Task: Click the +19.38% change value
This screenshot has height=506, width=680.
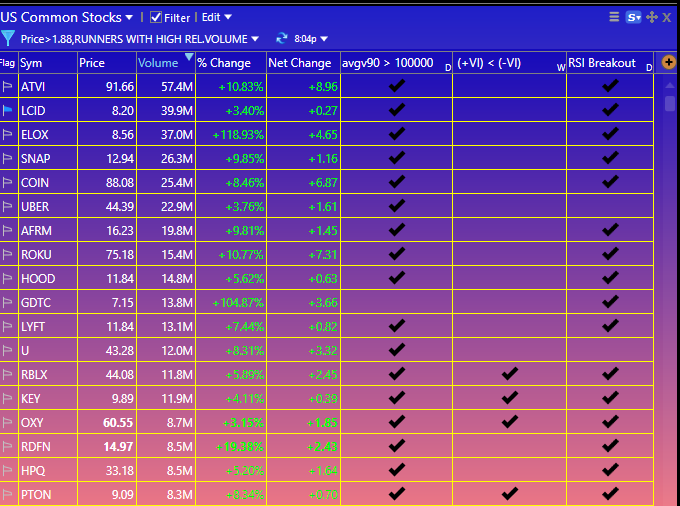Action: click(241, 447)
